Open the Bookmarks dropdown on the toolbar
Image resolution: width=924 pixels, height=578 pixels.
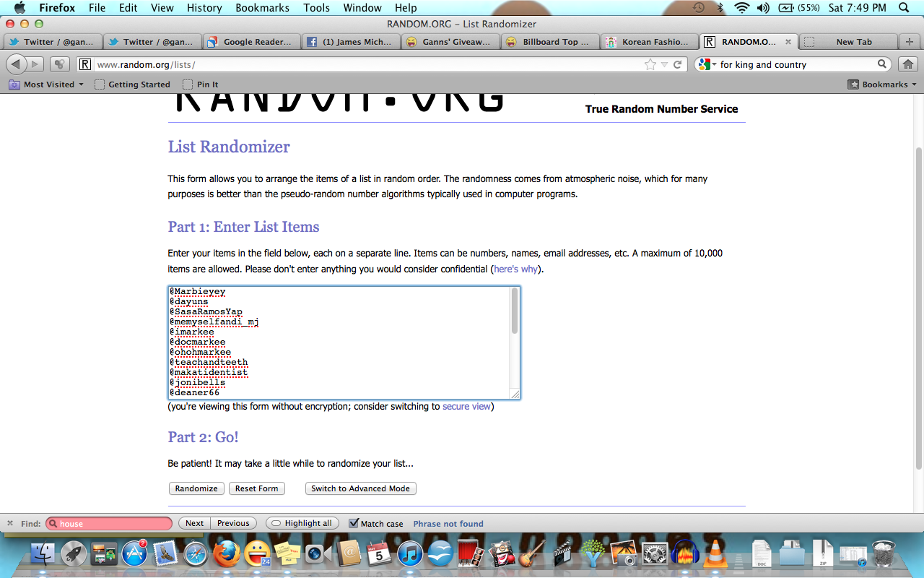pos(882,85)
